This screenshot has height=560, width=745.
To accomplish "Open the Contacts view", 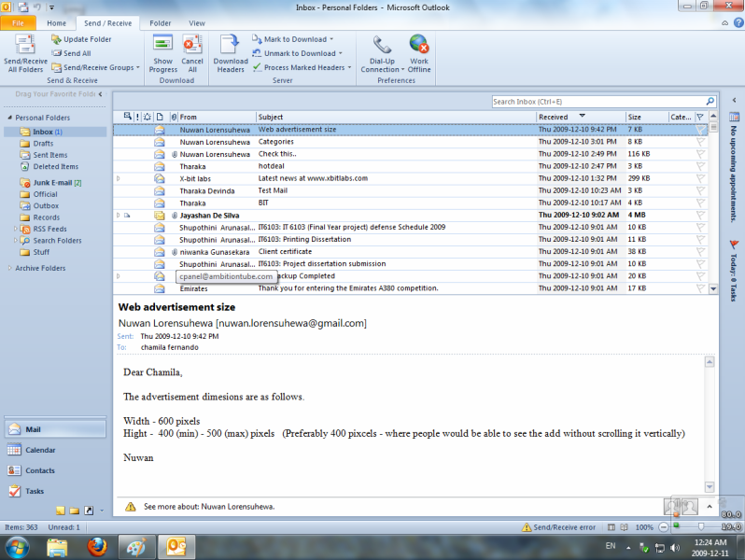I will point(55,470).
